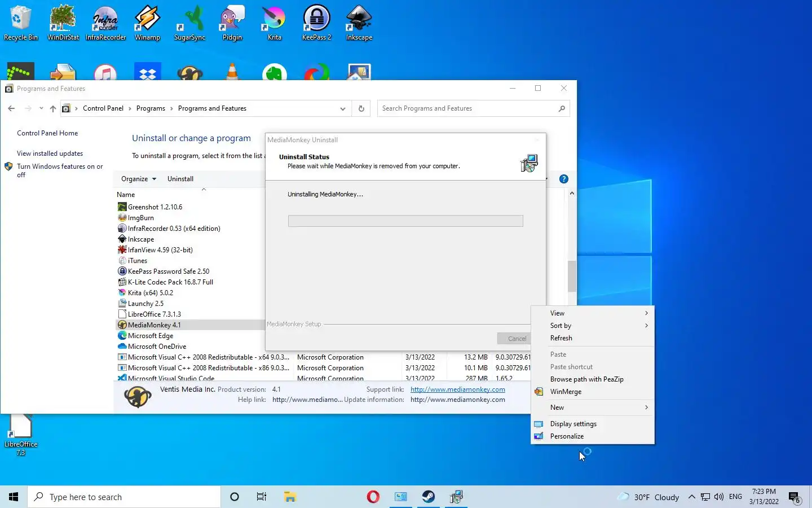This screenshot has width=812, height=508.
Task: Open Steam from the taskbar
Action: [429, 497]
